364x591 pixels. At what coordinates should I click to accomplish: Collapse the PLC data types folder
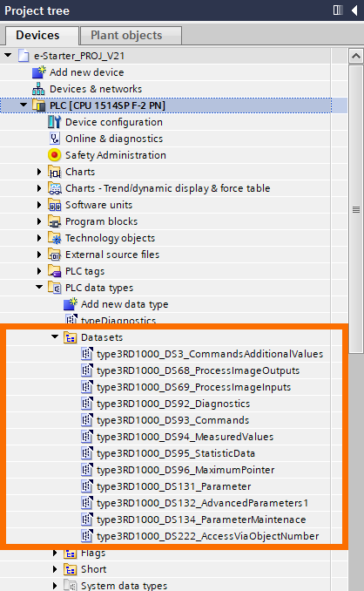(x=39, y=287)
